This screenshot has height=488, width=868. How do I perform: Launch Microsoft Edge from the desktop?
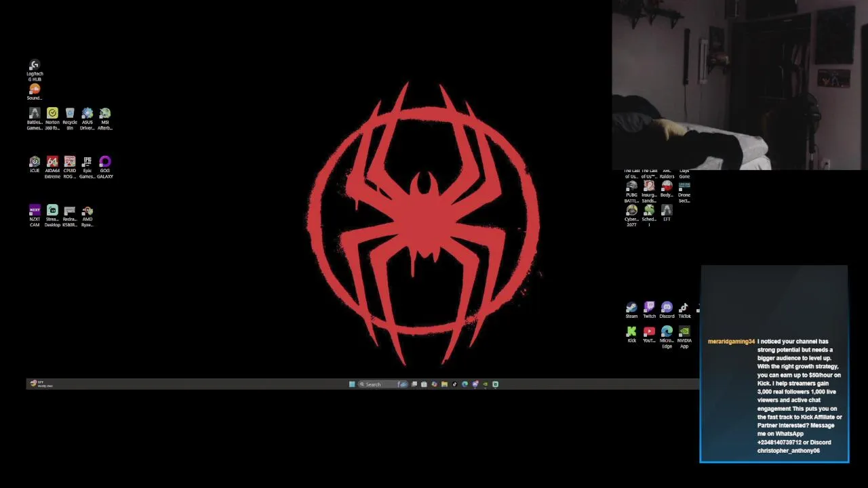tap(667, 338)
